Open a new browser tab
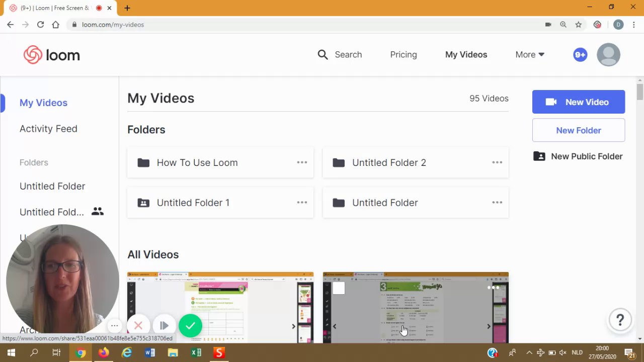The width and height of the screenshot is (644, 362). tap(127, 8)
